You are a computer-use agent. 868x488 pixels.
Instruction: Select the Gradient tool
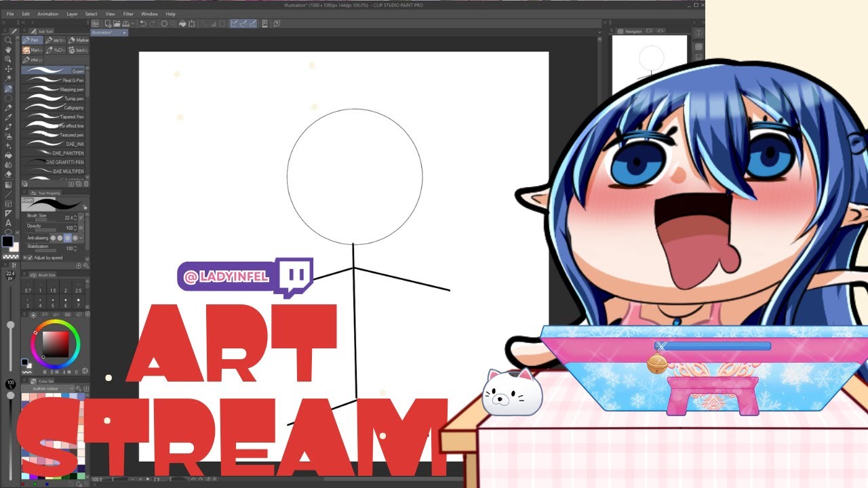click(x=8, y=184)
